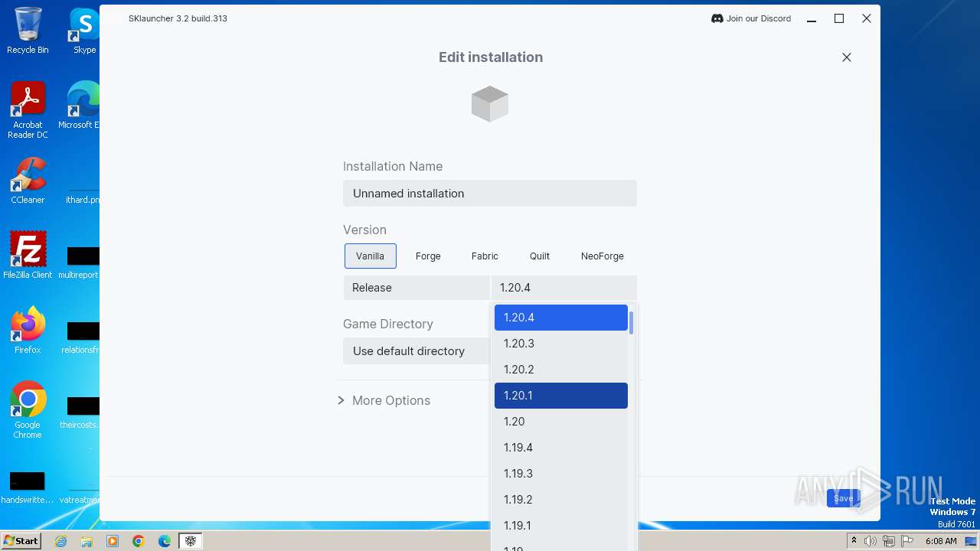Choose version 1.20 from the list
Screen dimensions: 980x551
561,422
